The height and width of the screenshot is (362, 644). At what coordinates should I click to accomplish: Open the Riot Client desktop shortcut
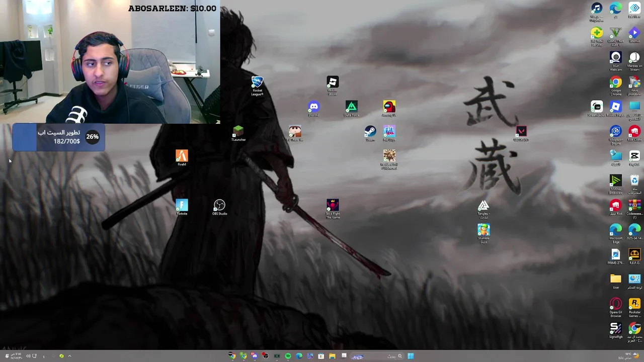(x=634, y=133)
